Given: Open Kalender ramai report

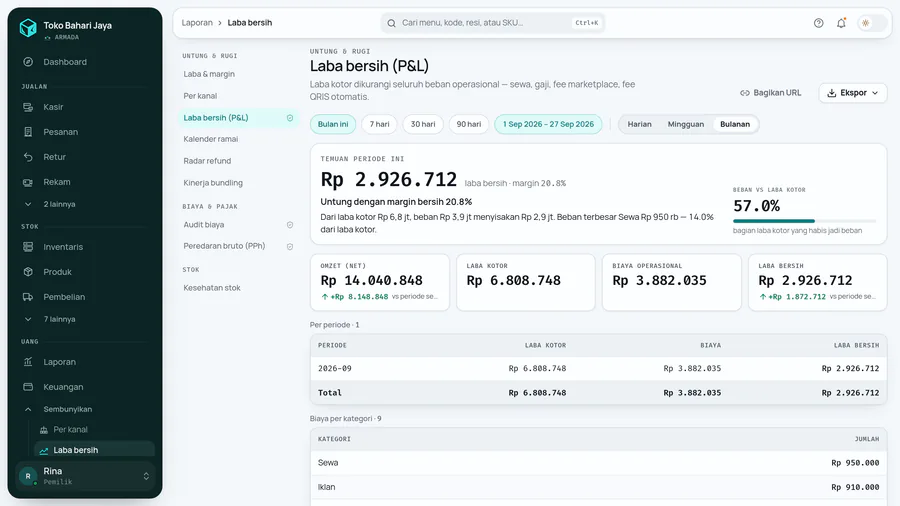Looking at the screenshot, I should (x=238, y=139).
